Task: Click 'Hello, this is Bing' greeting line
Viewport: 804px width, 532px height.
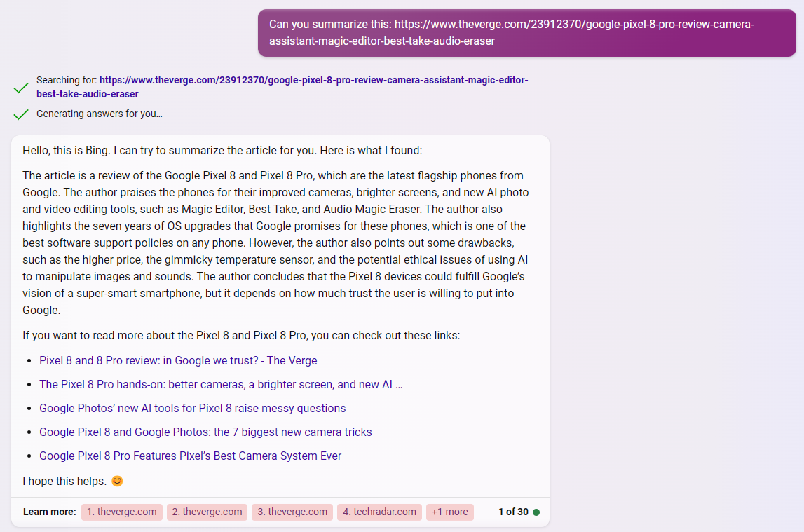Action: tap(222, 150)
